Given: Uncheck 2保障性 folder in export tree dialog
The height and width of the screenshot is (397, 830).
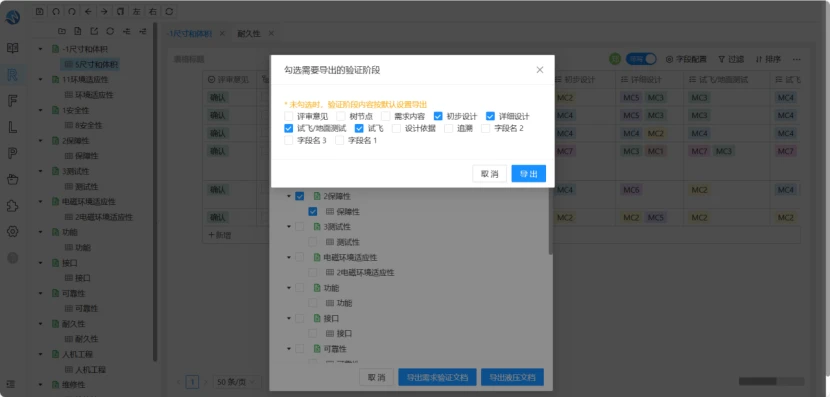Looking at the screenshot, I should [300, 196].
